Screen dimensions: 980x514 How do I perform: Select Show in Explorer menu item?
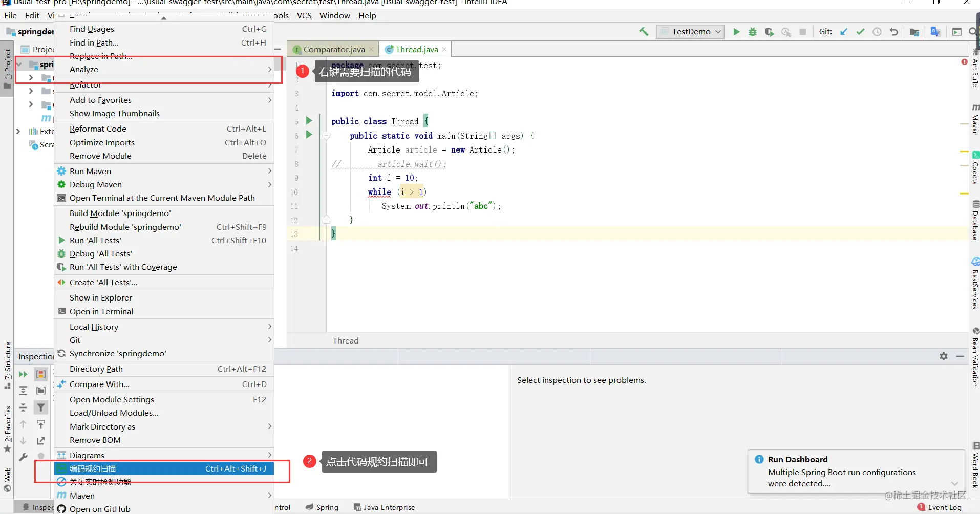tap(164, 298)
